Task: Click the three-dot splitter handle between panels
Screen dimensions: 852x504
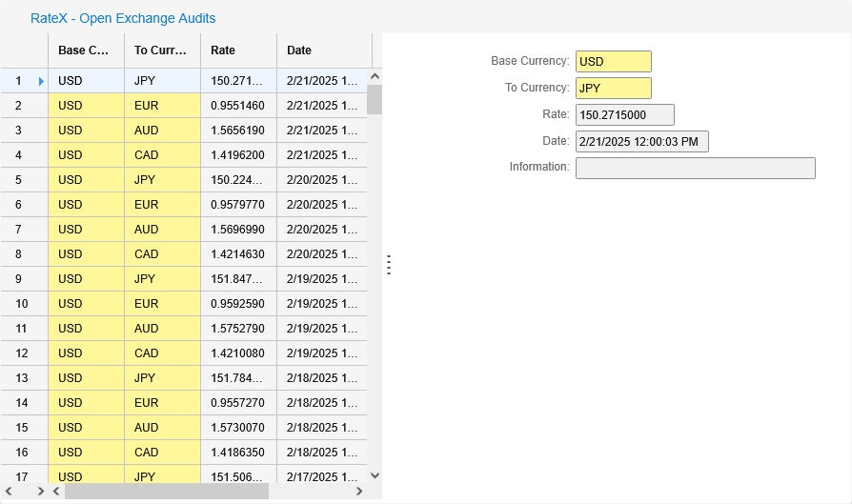Action: coord(389,265)
